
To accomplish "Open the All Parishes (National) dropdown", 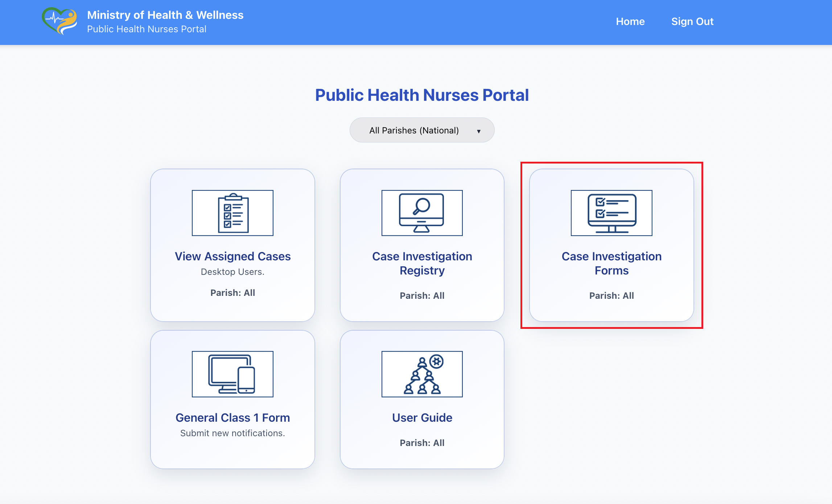I will coord(414,130).
